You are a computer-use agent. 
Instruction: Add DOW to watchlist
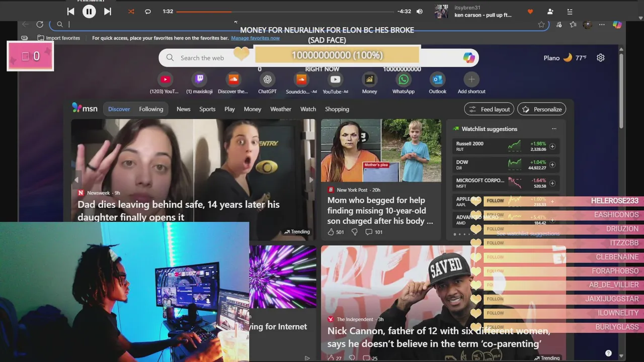(x=552, y=164)
